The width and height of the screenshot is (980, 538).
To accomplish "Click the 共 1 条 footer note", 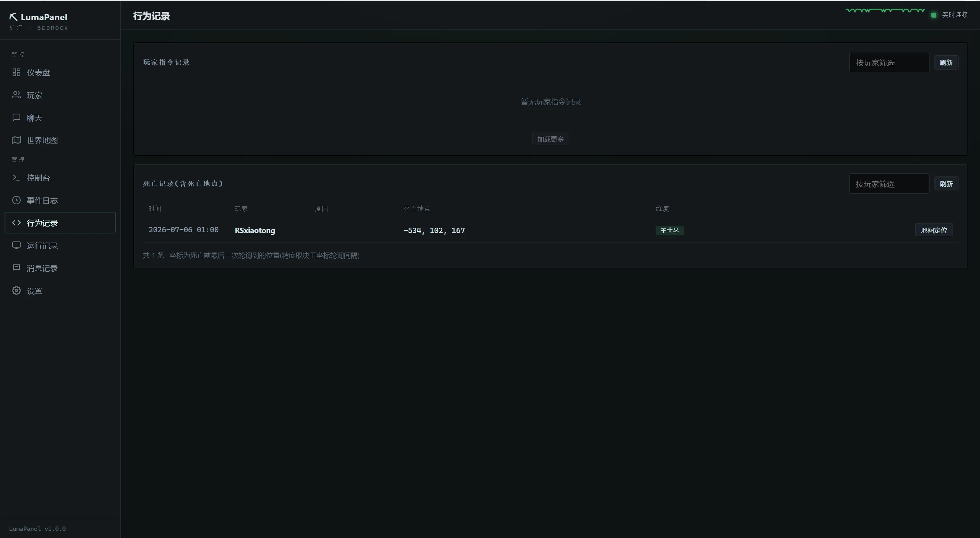I will click(x=251, y=255).
